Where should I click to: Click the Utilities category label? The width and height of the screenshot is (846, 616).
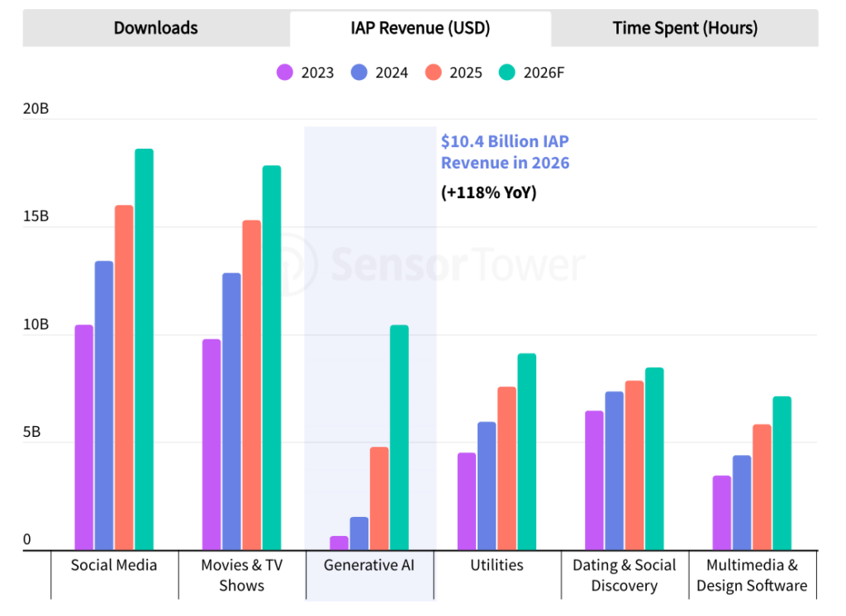point(497,566)
